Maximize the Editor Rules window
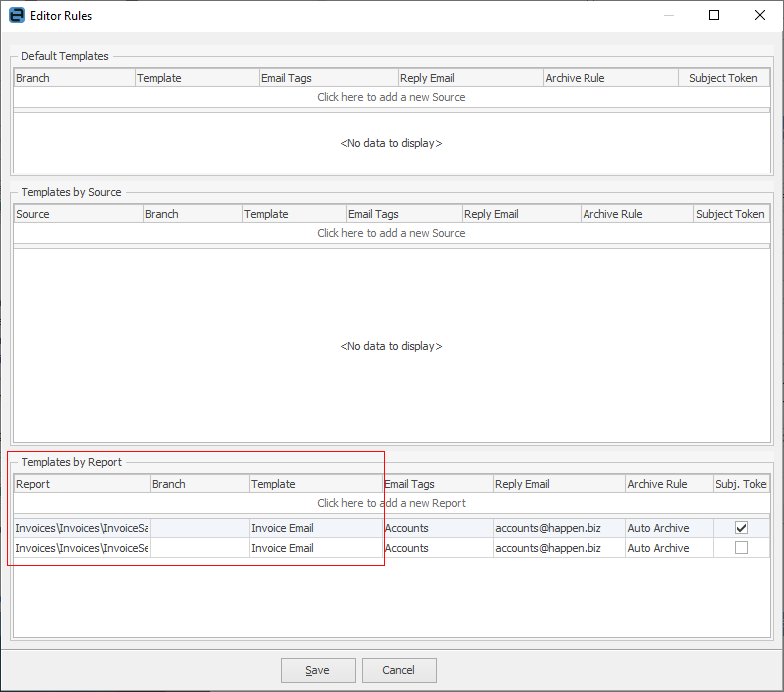Viewport: 784px width, 692px height. [x=714, y=16]
